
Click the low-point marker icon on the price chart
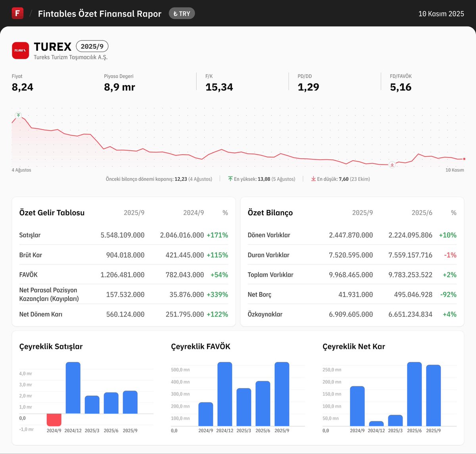click(392, 165)
